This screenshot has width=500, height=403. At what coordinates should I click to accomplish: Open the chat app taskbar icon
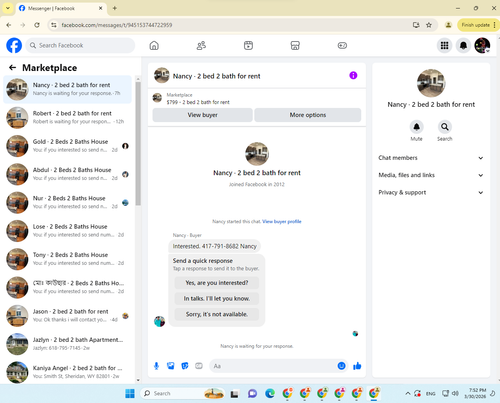[x=252, y=394]
